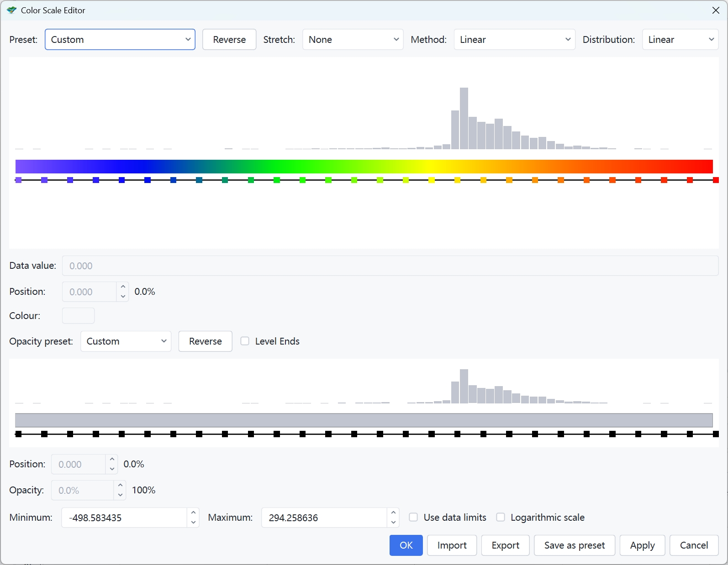This screenshot has width=728, height=565.
Task: Close the Color Scale Editor window
Action: coord(716,10)
